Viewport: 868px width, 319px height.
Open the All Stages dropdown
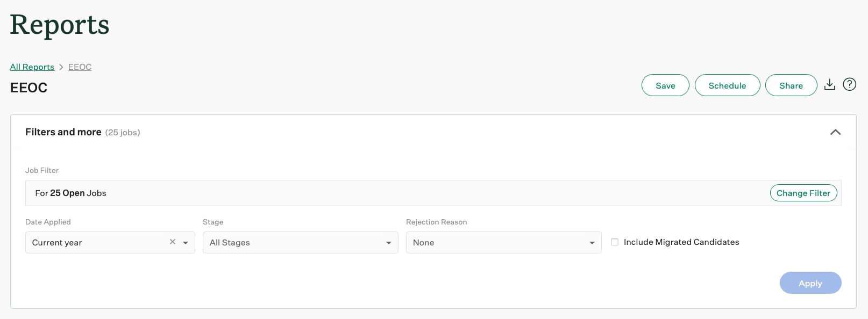301,243
